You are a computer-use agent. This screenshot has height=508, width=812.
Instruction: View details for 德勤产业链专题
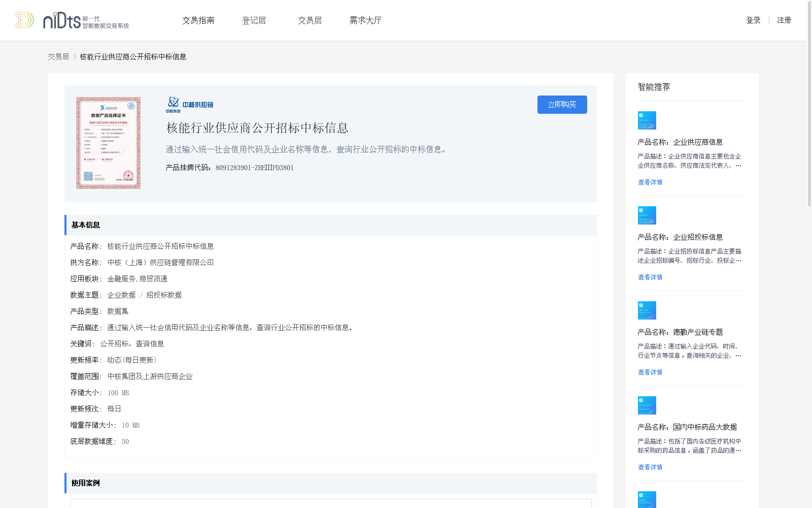650,372
